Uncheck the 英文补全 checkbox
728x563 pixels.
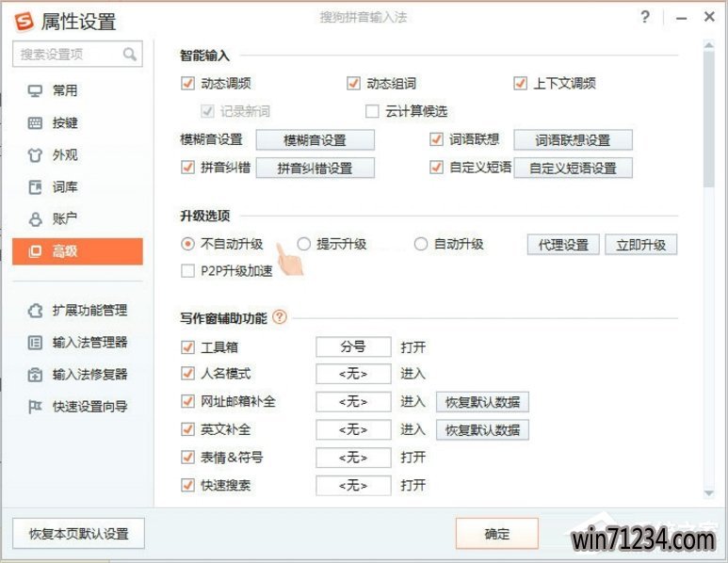tap(187, 429)
